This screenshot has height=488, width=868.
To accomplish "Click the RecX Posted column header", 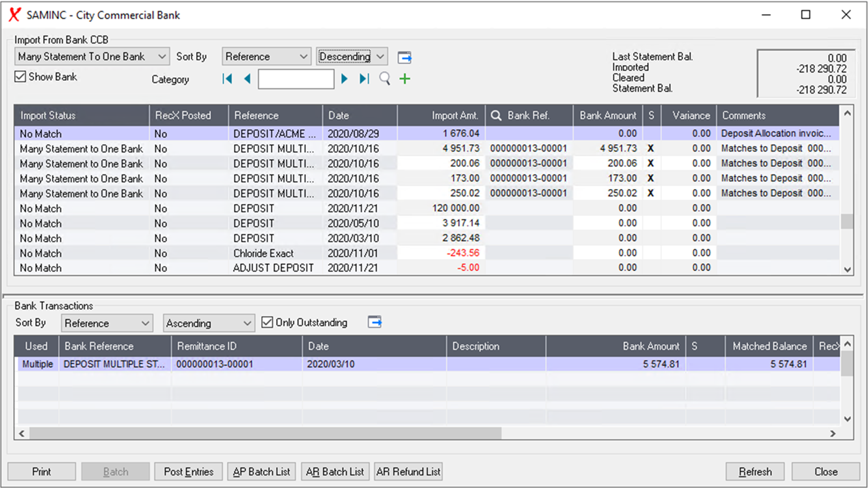I will point(189,116).
